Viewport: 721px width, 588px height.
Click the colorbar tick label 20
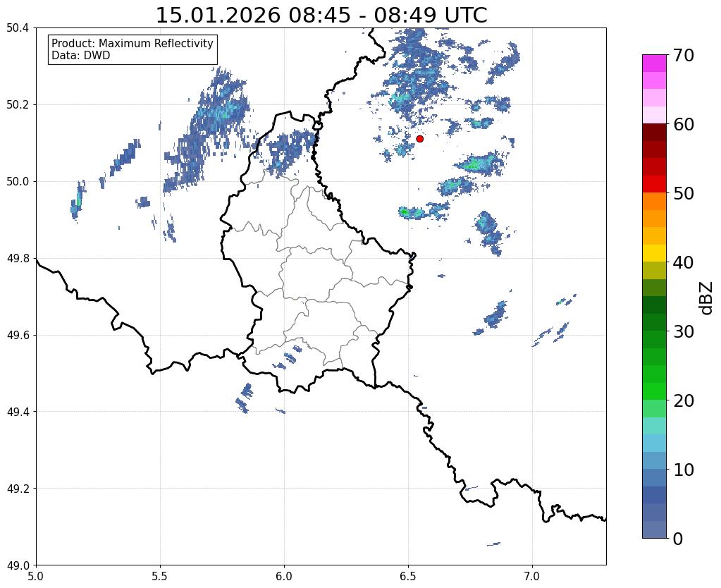(x=684, y=400)
